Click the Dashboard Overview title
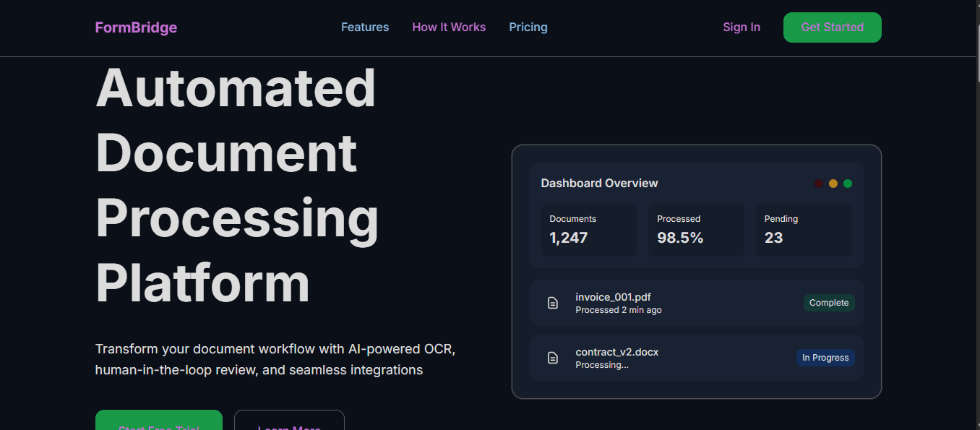Viewport: 980px width, 430px height. point(599,184)
